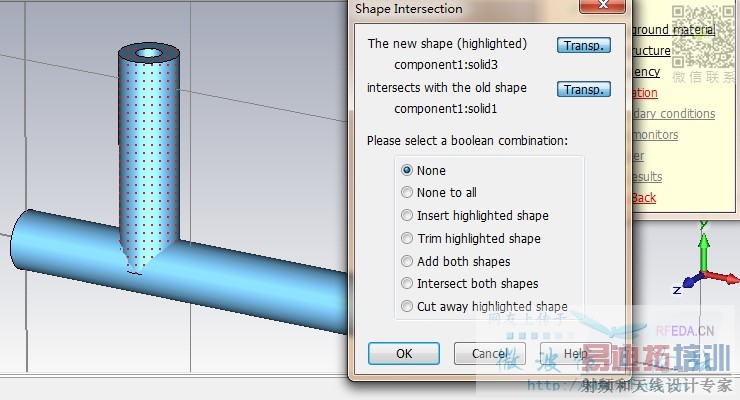Click Transp. button for new shape solid3
Image resolution: width=740 pixels, height=400 pixels.
pyautogui.click(x=583, y=45)
